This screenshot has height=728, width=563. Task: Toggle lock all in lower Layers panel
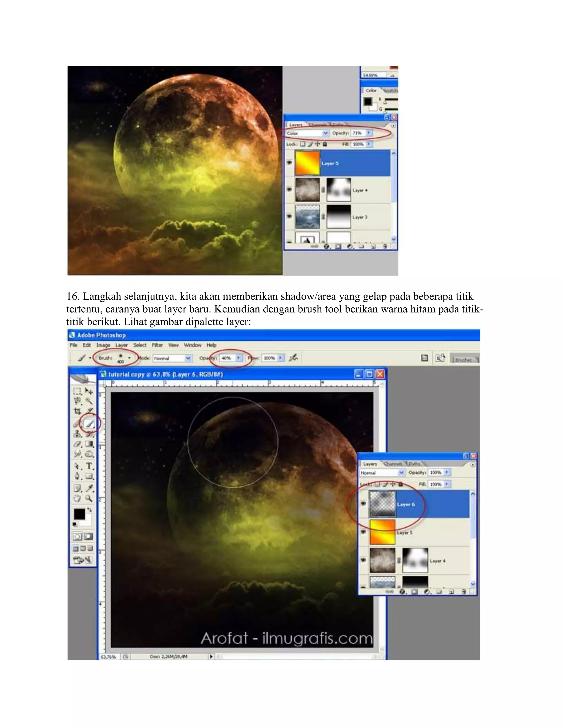(x=401, y=484)
